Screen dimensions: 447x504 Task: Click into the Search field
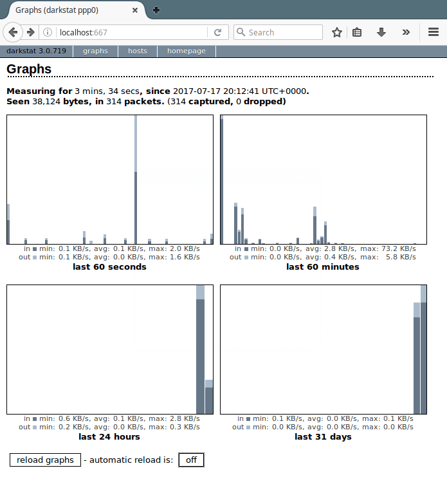[x=283, y=32]
